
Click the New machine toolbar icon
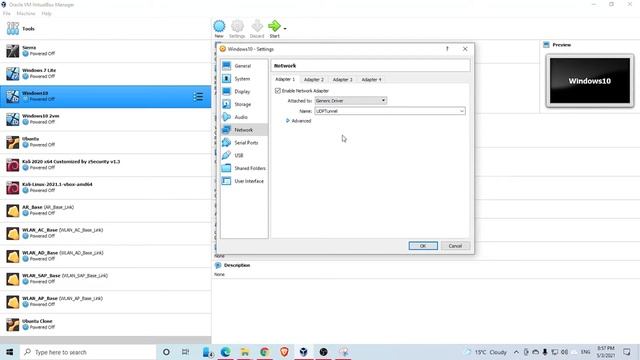(219, 27)
